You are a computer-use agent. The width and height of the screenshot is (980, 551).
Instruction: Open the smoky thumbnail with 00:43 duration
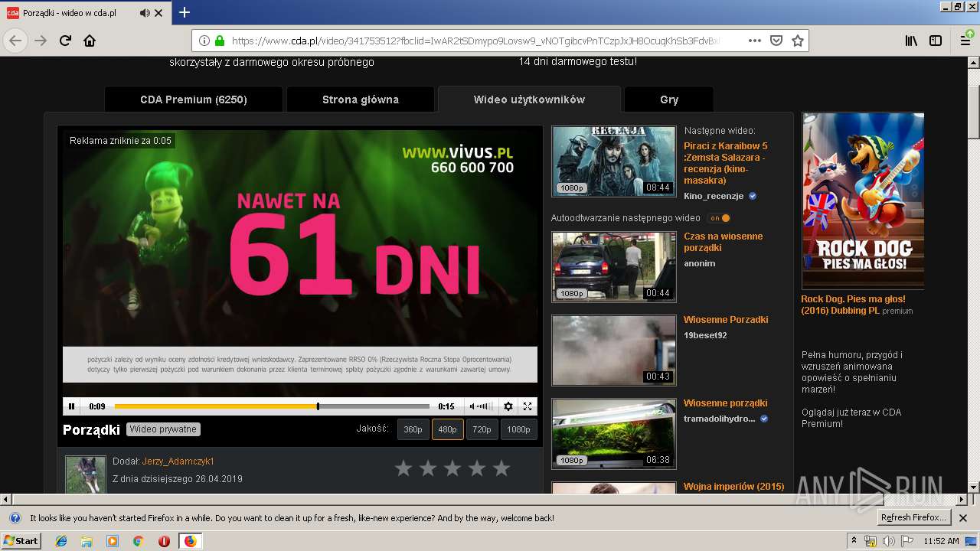[614, 350]
